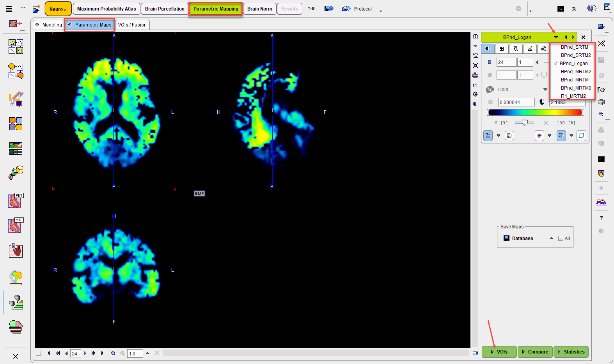
Task: Click the fit-to-window frame icon
Action: click(475, 65)
